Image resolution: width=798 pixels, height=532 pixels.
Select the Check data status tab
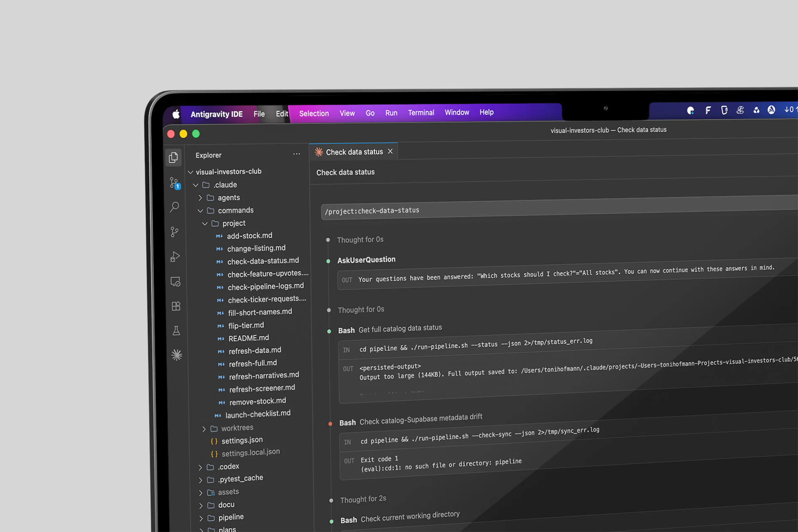[354, 152]
